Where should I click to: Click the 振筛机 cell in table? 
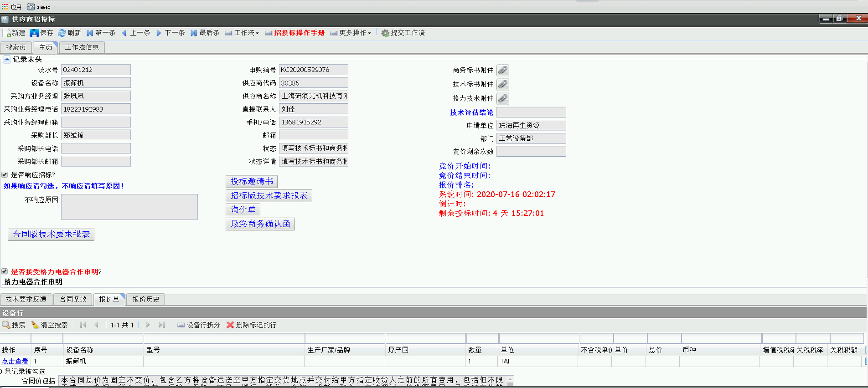[x=103, y=361]
